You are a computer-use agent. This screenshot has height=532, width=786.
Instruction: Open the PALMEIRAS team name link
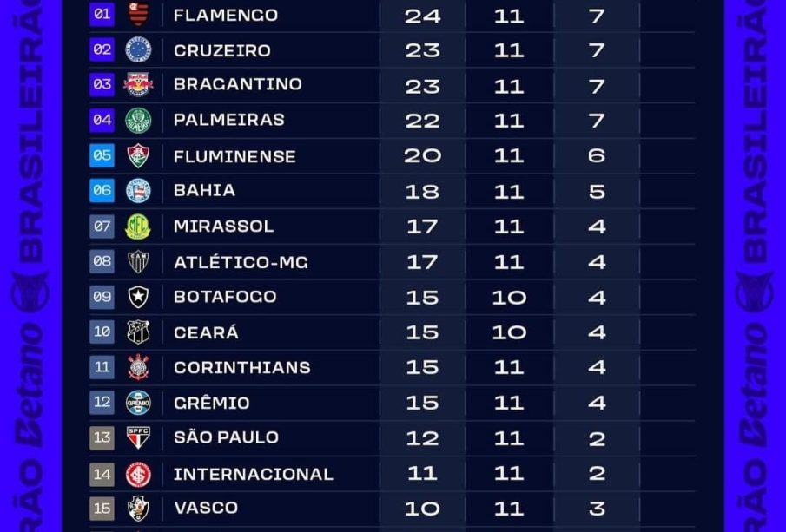point(229,120)
